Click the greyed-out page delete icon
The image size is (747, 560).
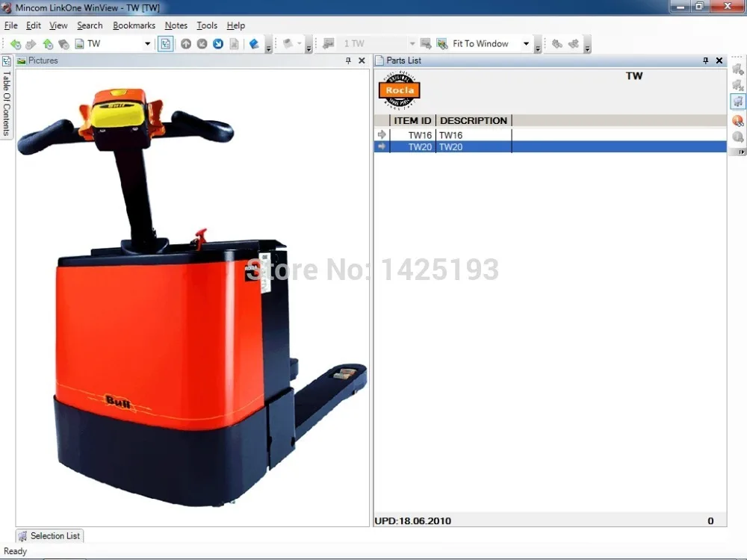[x=234, y=44]
